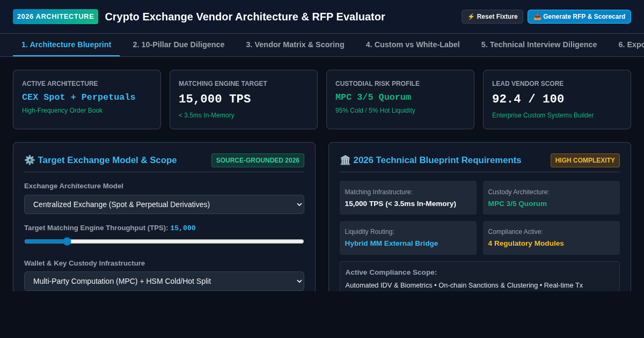This screenshot has height=338, width=644.
Task: Click the < 3.5ms In-Memory card subtitle
Action: point(207,115)
